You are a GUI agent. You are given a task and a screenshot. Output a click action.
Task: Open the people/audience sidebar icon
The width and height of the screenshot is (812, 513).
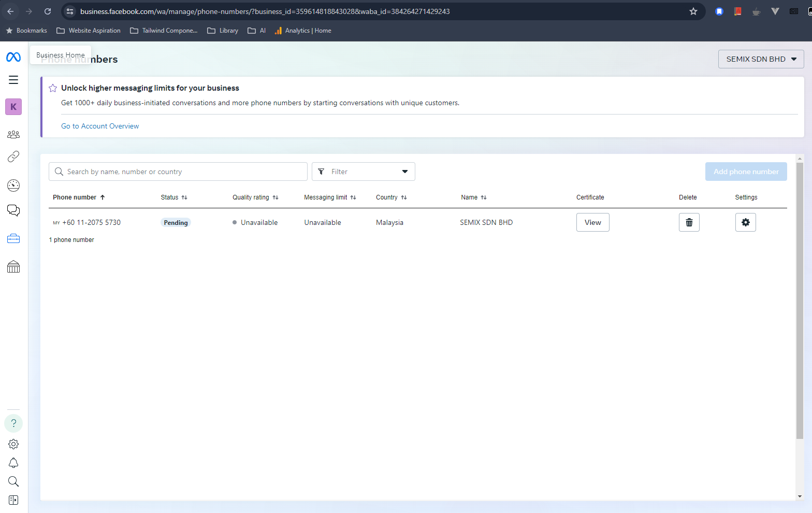click(13, 135)
